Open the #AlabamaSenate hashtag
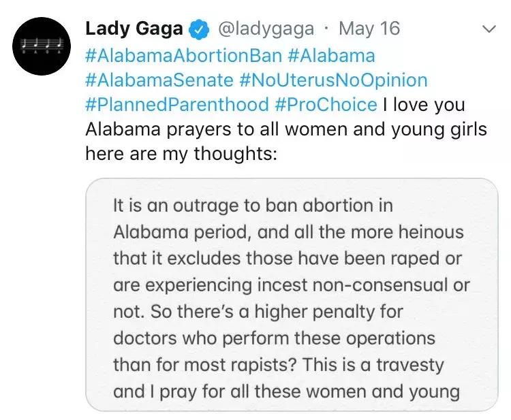 (159, 80)
